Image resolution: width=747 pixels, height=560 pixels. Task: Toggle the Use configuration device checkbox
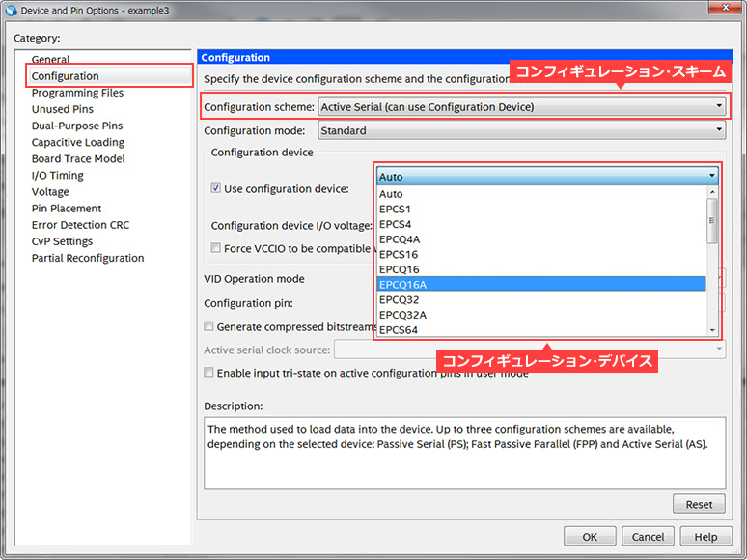click(216, 188)
